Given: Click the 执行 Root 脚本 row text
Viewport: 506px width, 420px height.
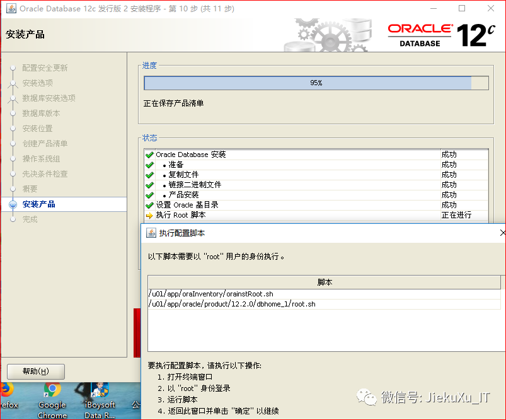Looking at the screenshot, I should pyautogui.click(x=181, y=215).
